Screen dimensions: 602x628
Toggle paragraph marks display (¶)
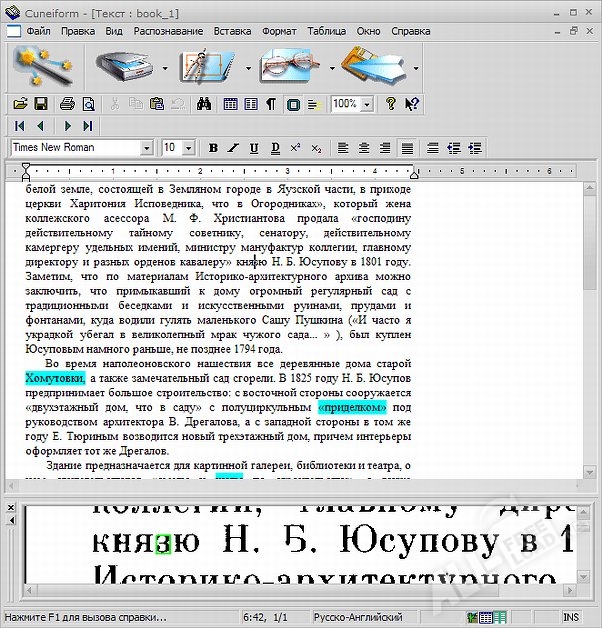[271, 104]
